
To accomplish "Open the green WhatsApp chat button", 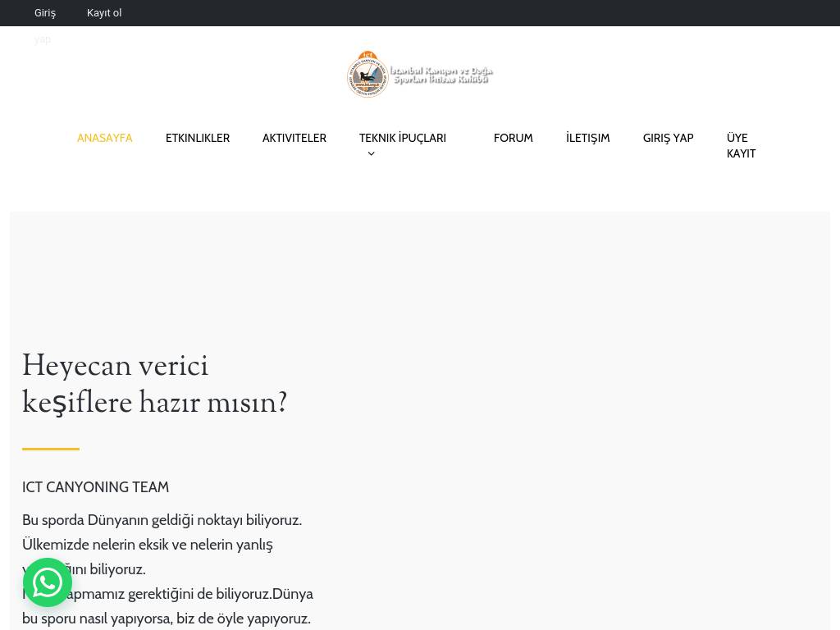I will coord(48,582).
